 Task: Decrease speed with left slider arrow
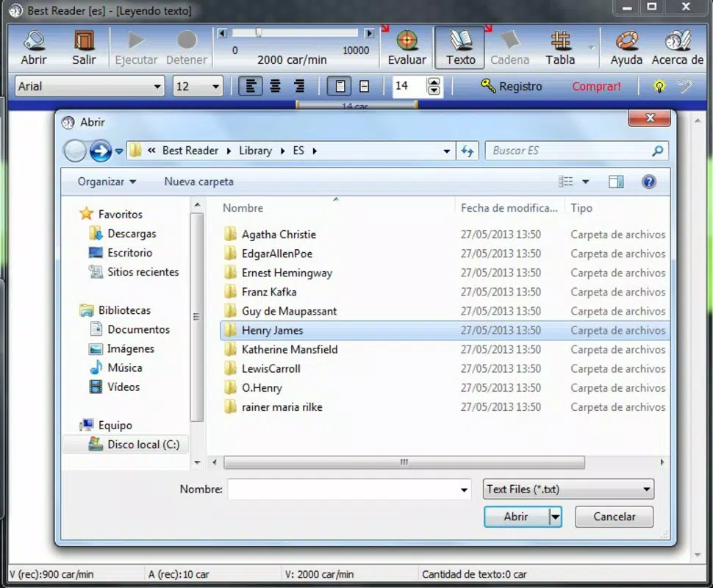(x=223, y=33)
